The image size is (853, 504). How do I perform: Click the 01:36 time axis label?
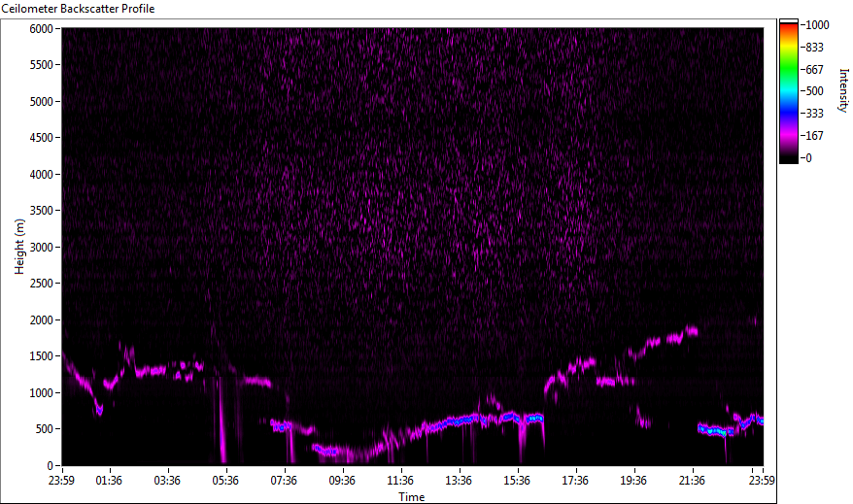click(x=110, y=481)
